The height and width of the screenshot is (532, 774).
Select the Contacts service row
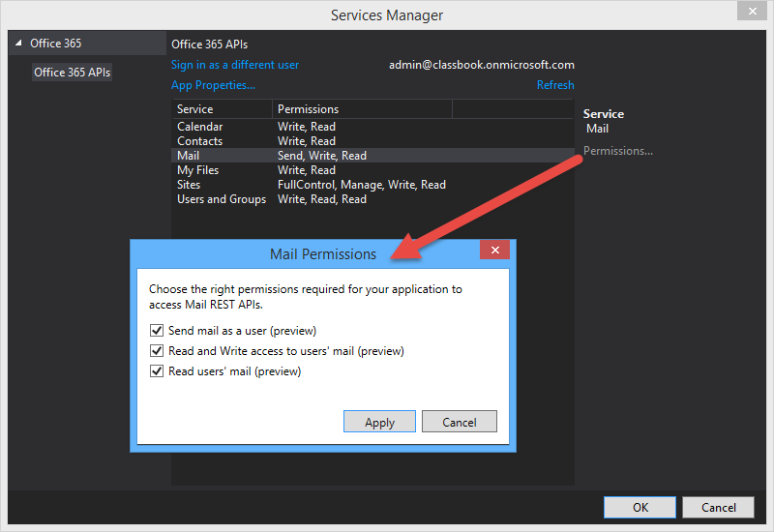(x=200, y=141)
